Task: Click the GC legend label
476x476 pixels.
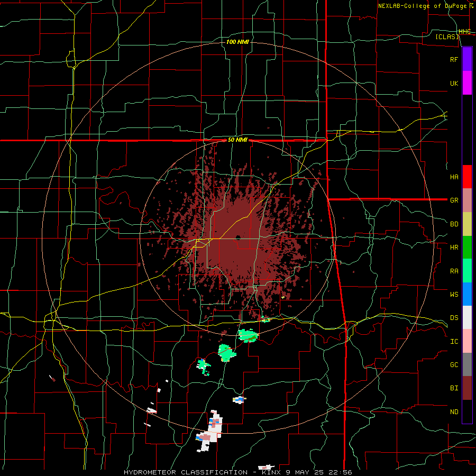Action: click(454, 365)
